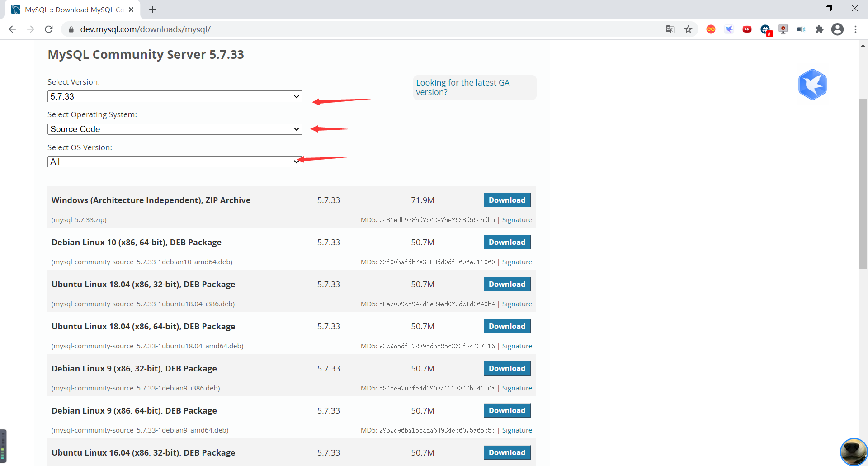
Task: Open Signature link for debian9_i386.deb
Action: [517, 388]
